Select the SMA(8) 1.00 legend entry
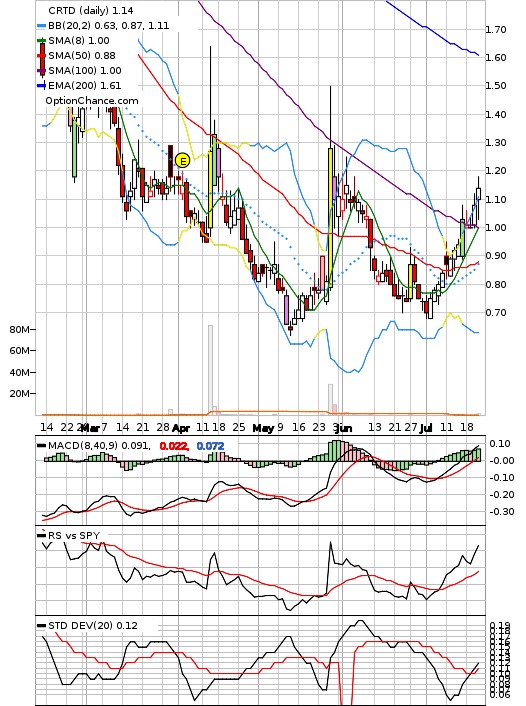The width and height of the screenshot is (526, 706). pos(79,41)
